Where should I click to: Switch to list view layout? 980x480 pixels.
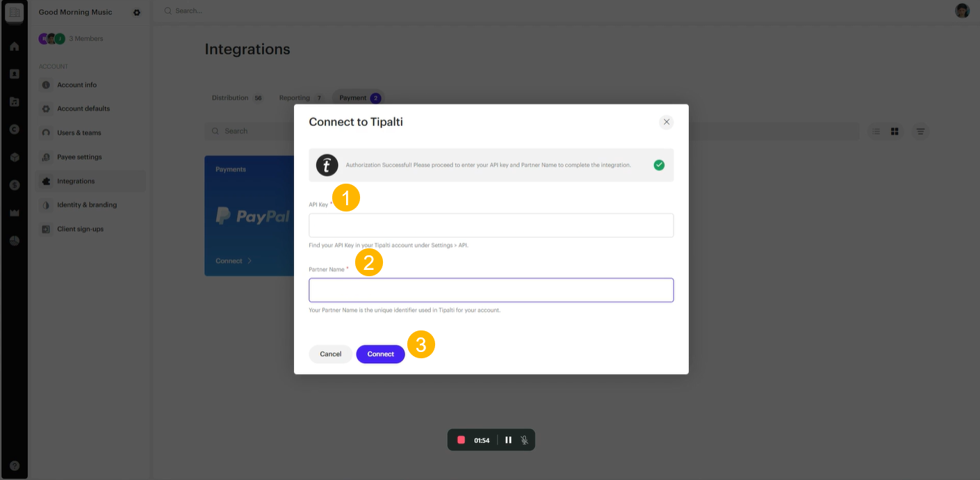click(x=876, y=131)
